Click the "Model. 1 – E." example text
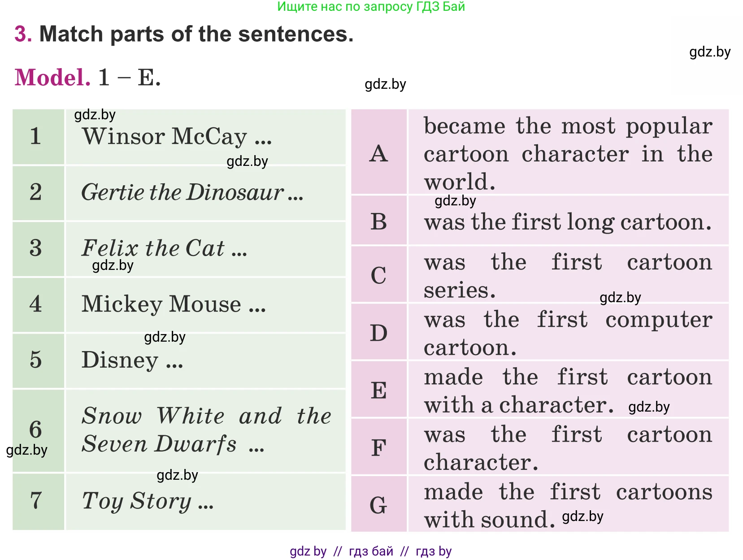Viewport: 743px width, 560px height. [88, 78]
